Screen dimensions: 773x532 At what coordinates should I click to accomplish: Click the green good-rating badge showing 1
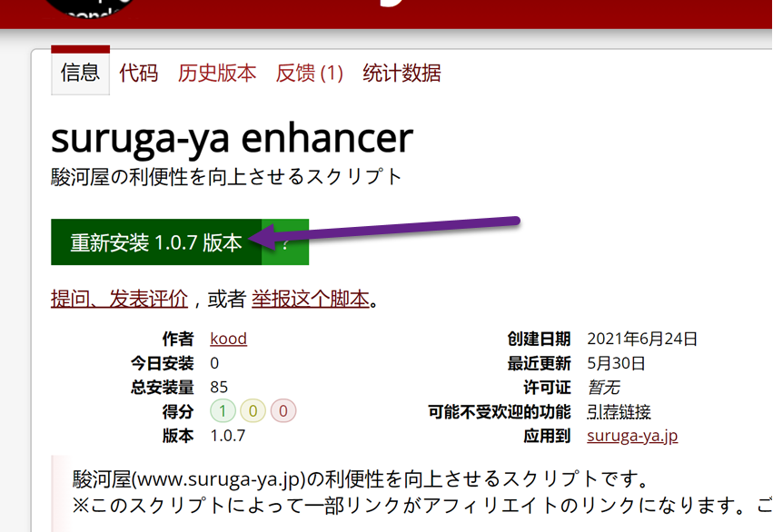[221, 410]
